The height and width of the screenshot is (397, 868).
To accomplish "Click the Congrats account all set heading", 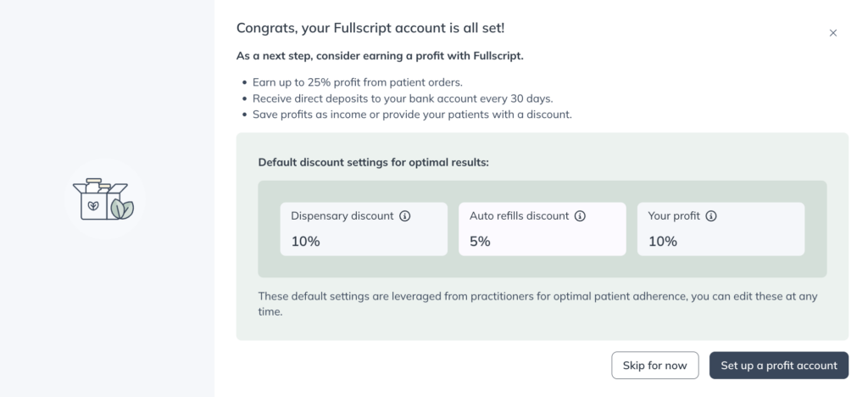I will click(x=370, y=28).
